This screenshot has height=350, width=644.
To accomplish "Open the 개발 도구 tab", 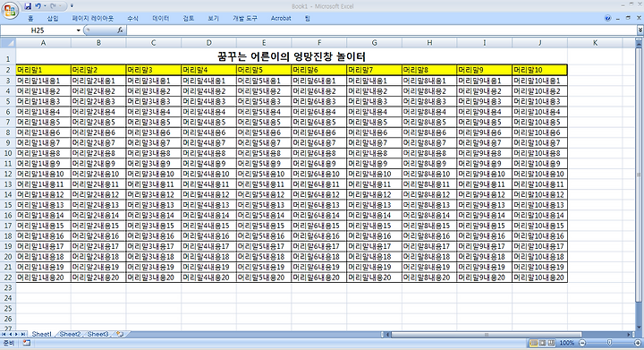I will tap(245, 19).
